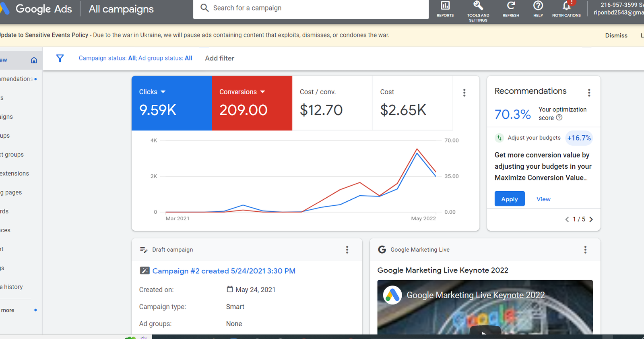Screen dimensions: 644x339
Task: Click optimization score help icon
Action: coord(559,118)
